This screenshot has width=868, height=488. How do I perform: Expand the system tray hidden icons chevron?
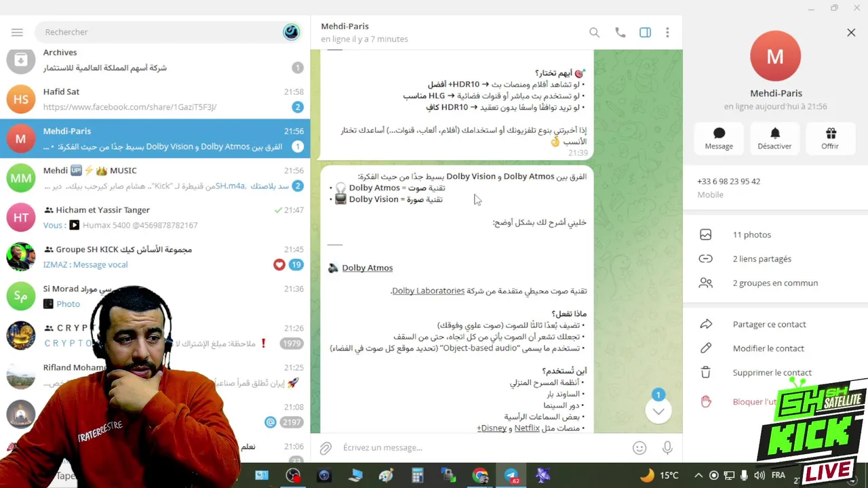(698, 476)
